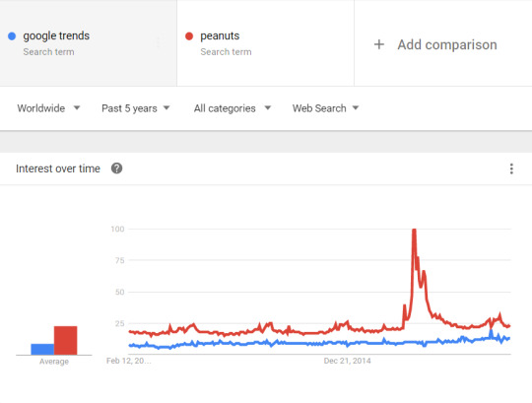Click the Interest over time heading
The width and height of the screenshot is (532, 403).
coord(58,168)
